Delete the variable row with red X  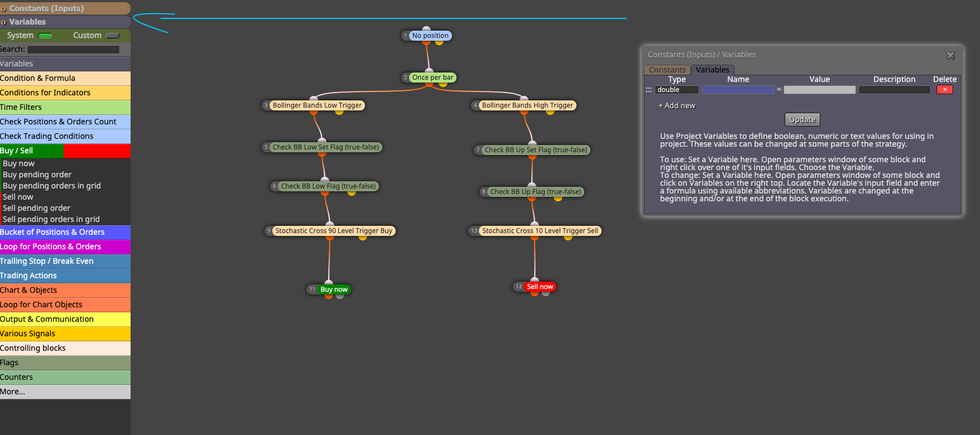(x=944, y=90)
